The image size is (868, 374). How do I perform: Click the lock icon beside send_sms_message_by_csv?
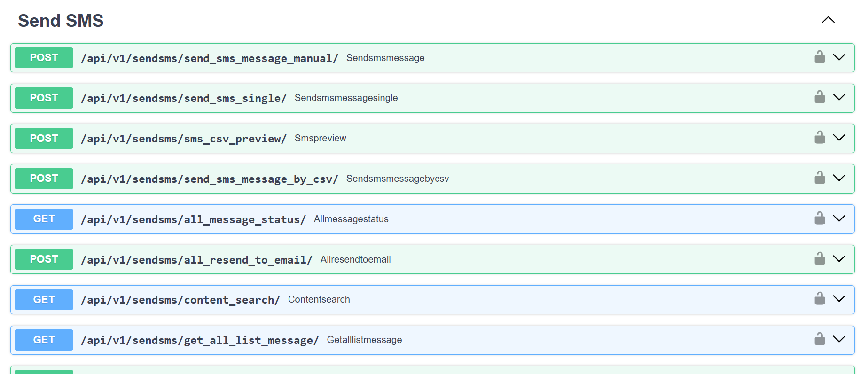click(820, 178)
